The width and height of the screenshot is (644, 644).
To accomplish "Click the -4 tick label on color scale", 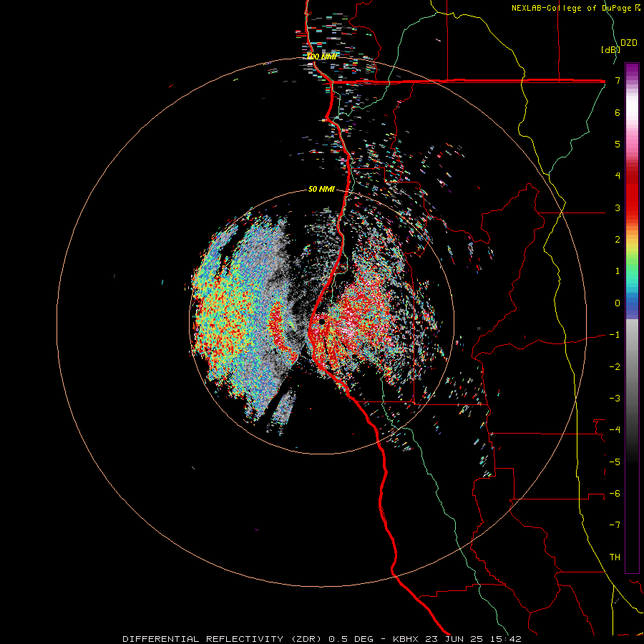I will 615,430.
